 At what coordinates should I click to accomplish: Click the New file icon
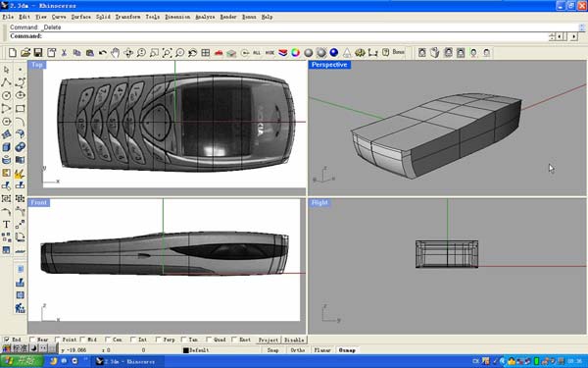pos(13,53)
